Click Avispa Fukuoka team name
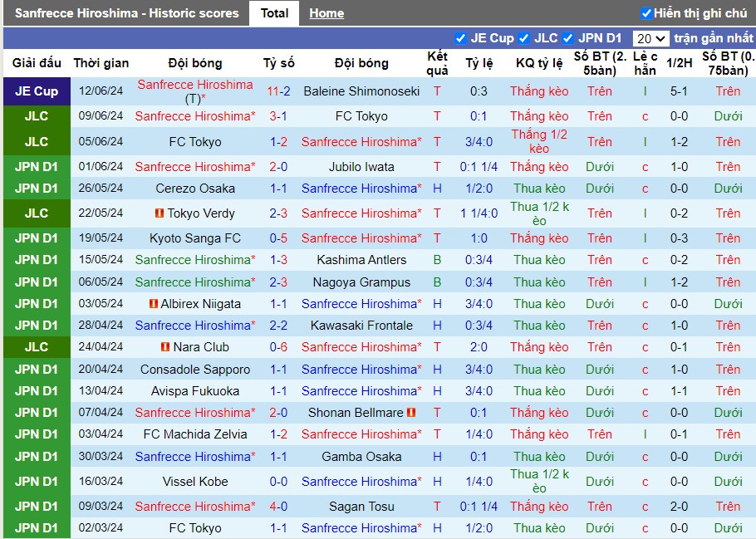The image size is (756, 539). 195,391
